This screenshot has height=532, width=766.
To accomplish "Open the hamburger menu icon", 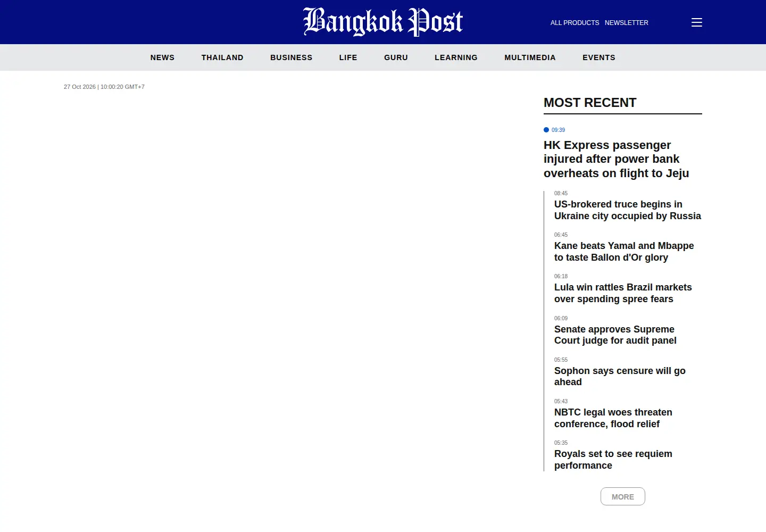I will coord(697,22).
